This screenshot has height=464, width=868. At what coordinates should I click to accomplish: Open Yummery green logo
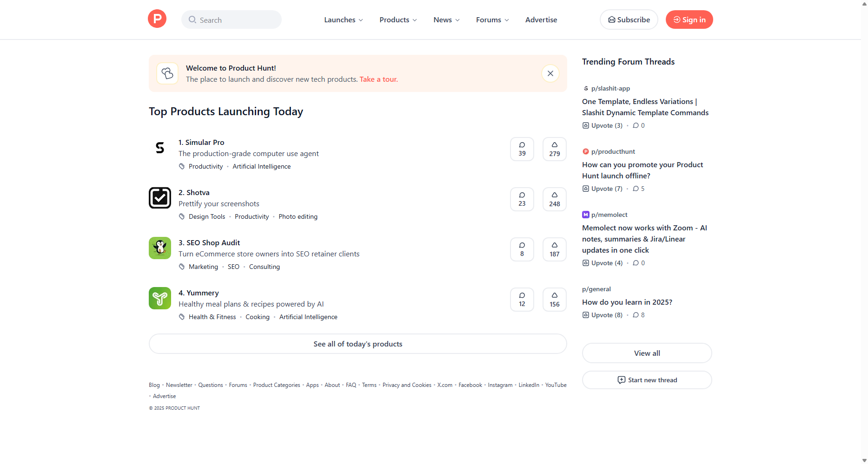point(160,298)
